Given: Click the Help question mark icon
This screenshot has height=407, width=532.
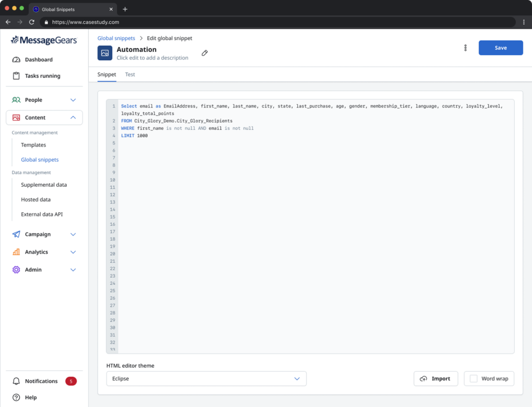Looking at the screenshot, I should (16, 397).
